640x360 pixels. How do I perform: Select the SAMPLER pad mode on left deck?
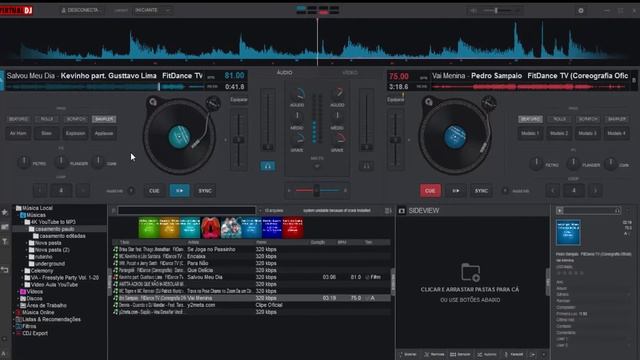tap(104, 119)
